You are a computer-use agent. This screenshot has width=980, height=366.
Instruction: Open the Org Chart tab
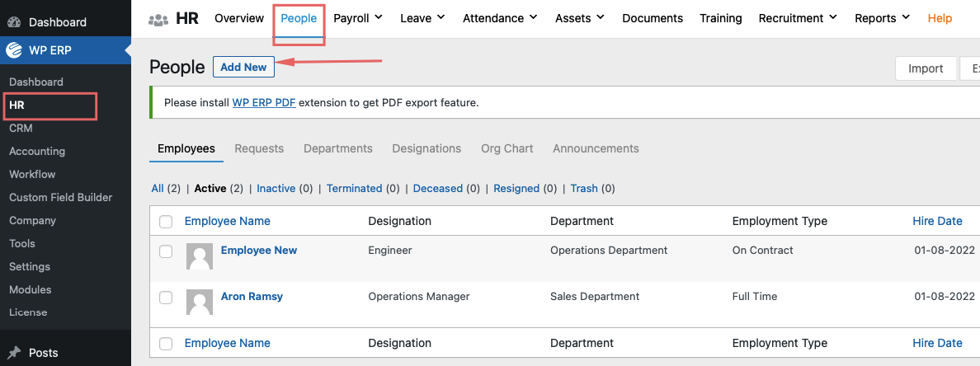coord(507,148)
